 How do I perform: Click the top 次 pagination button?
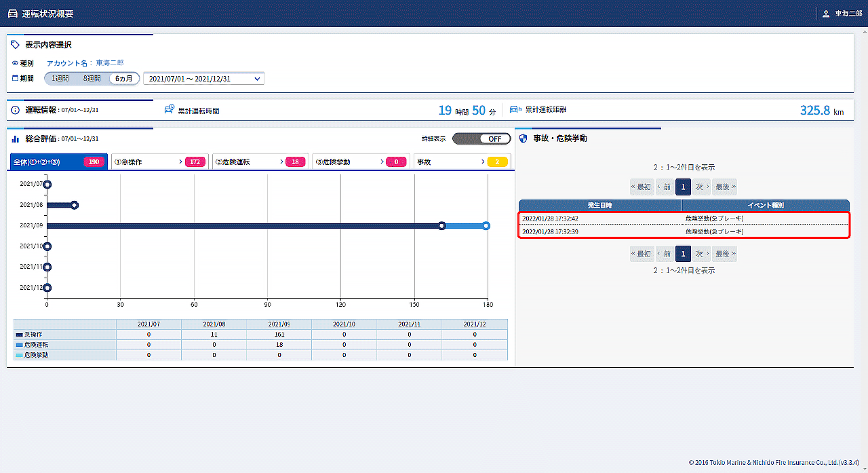click(701, 187)
